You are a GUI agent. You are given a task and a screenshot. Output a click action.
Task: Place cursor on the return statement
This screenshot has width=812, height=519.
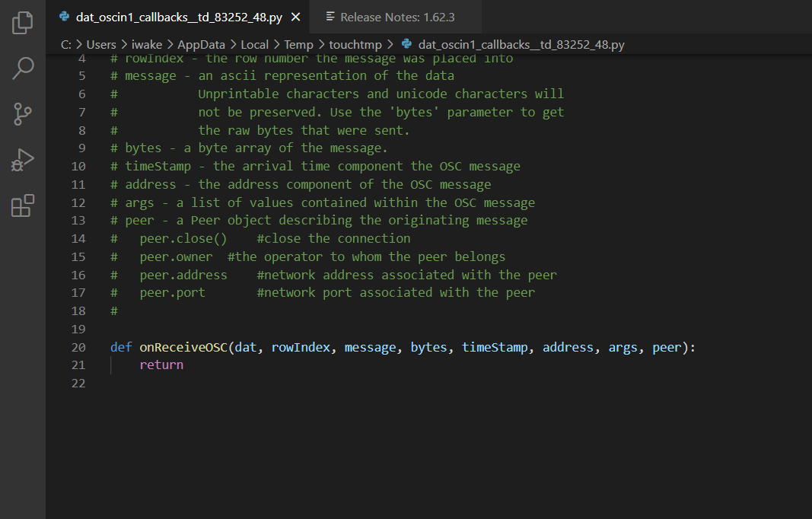[x=161, y=365]
